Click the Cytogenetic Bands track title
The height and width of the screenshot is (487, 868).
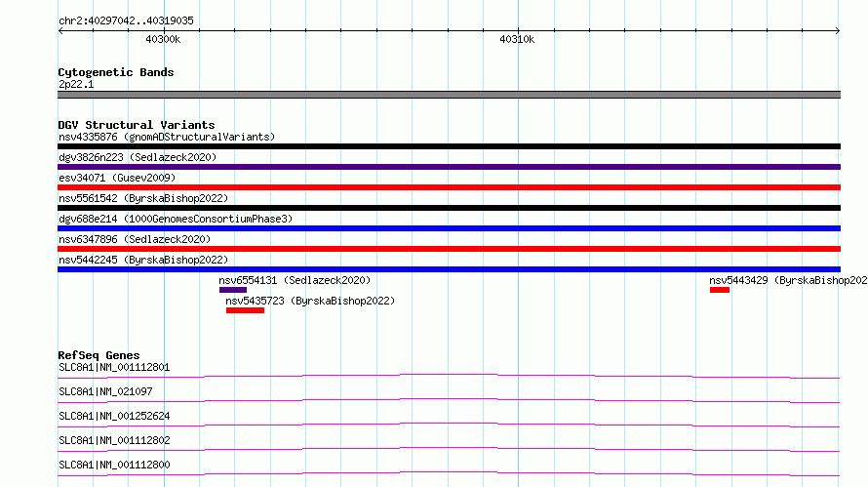(x=116, y=72)
